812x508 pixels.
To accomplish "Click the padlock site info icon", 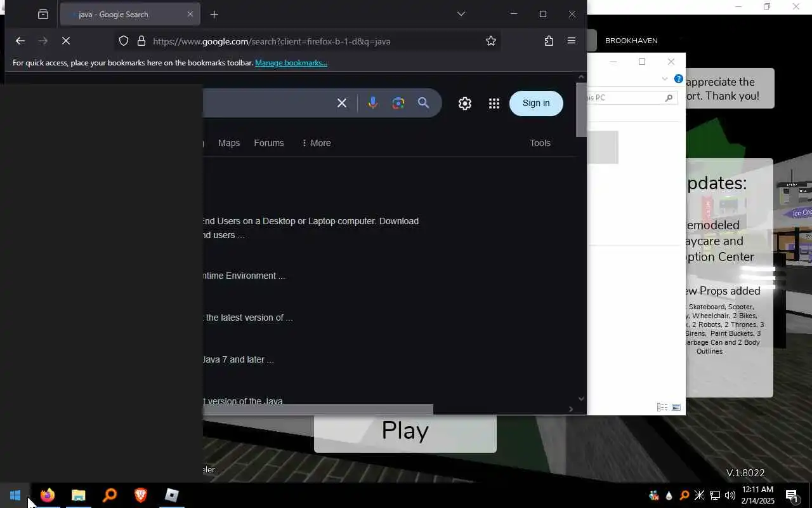I will coord(141,41).
